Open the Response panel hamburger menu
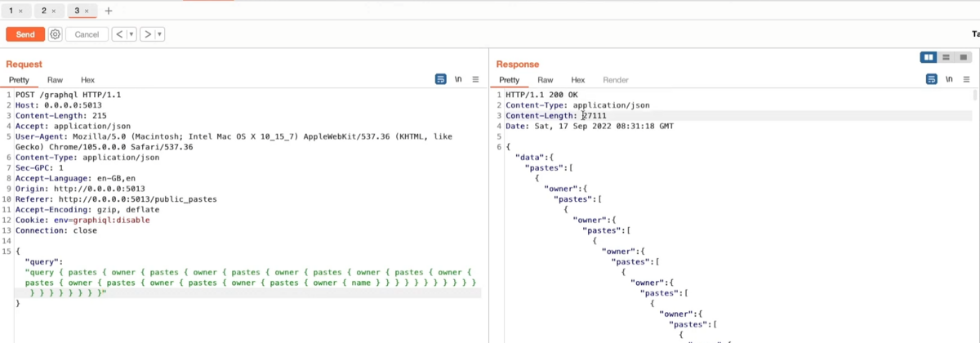The image size is (980, 343). coord(965,79)
